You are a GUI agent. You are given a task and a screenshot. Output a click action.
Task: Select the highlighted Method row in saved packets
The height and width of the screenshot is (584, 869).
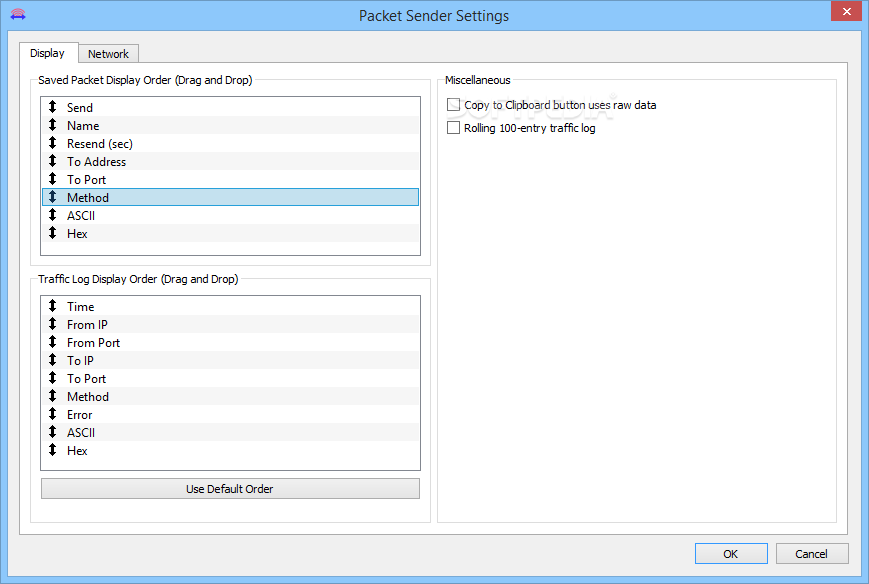(x=231, y=197)
